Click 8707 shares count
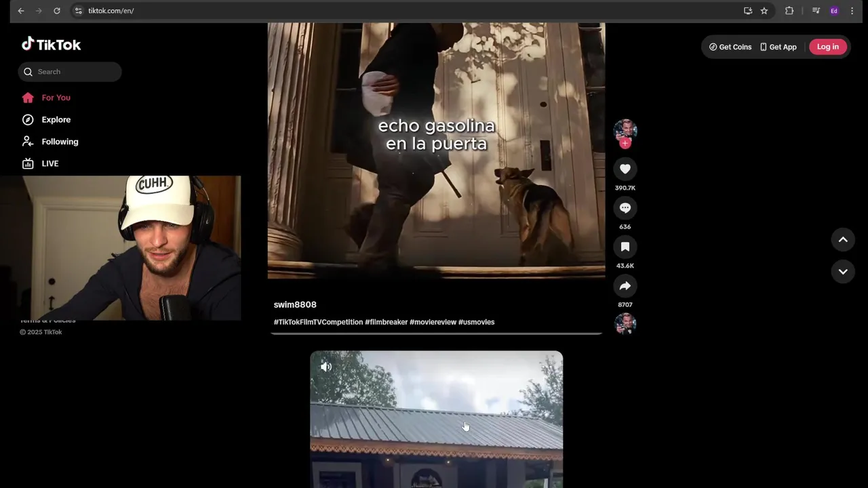868x488 pixels. click(x=625, y=305)
